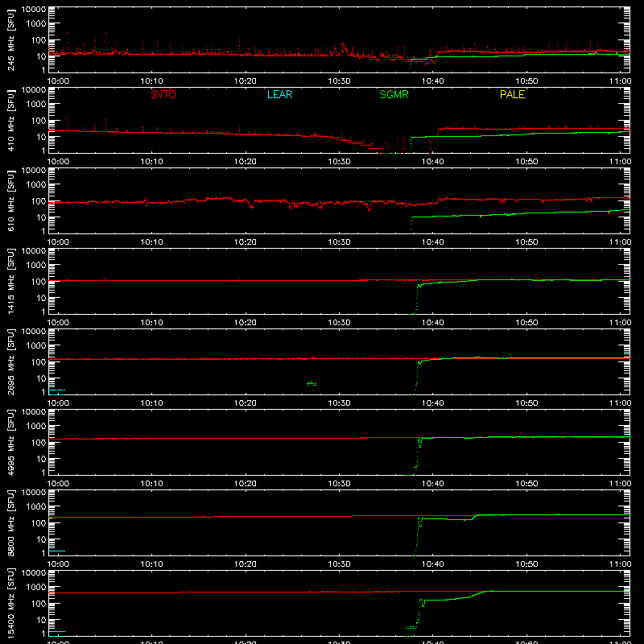Click the 10:00 time label below 410 MHz panel
Screen dimensions: 644x644
click(58, 162)
